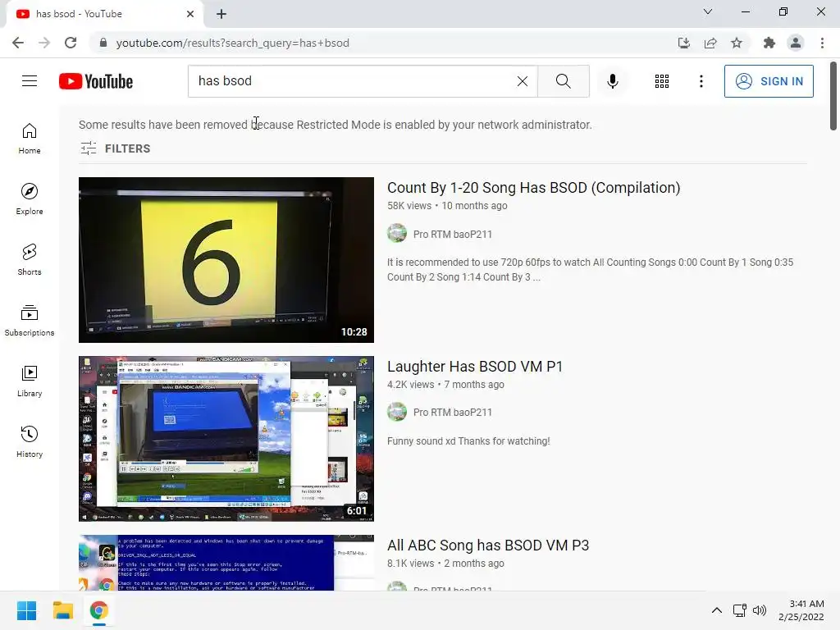Image resolution: width=840 pixels, height=630 pixels.
Task: Open YouTube apps grid icon
Action: coord(662,81)
